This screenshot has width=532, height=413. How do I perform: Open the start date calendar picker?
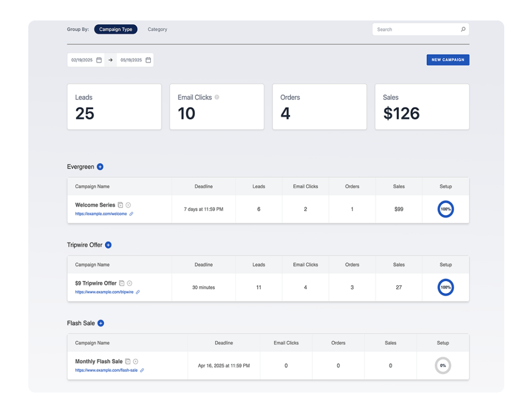(x=99, y=60)
